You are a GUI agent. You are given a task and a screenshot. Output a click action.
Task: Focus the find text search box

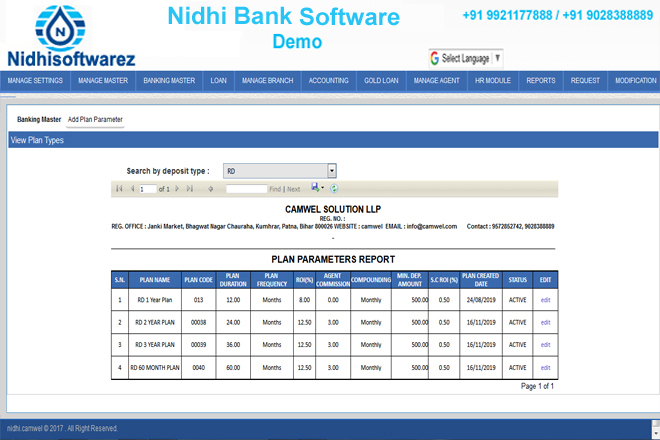246,189
